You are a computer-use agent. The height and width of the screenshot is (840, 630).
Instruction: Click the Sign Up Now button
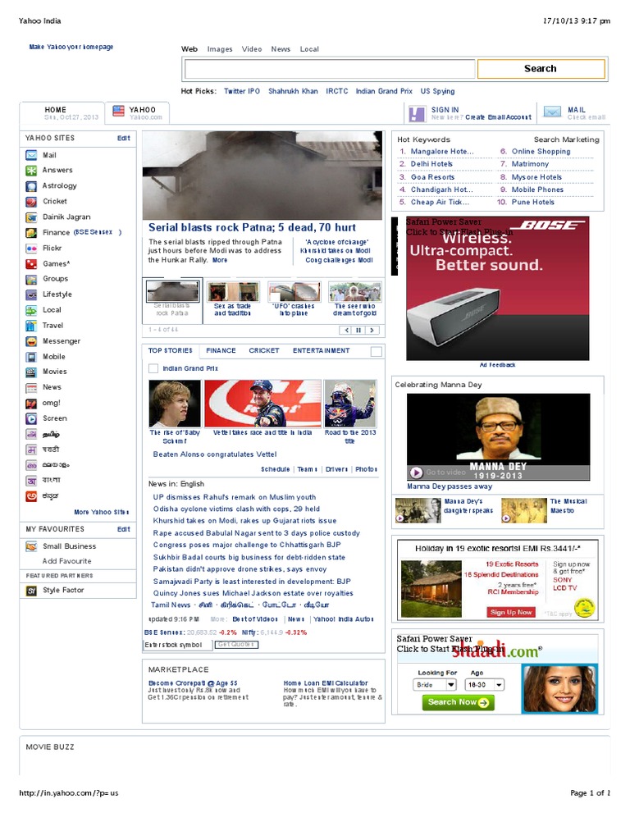point(511,612)
